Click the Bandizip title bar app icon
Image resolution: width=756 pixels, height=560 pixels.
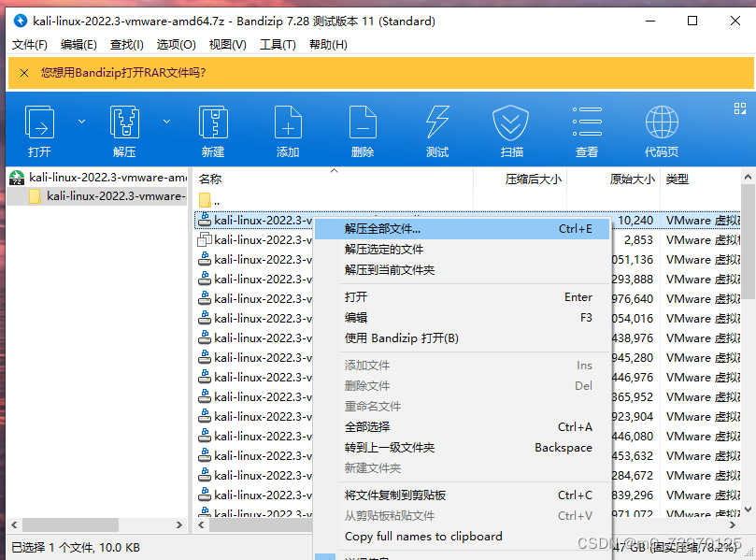[21, 21]
